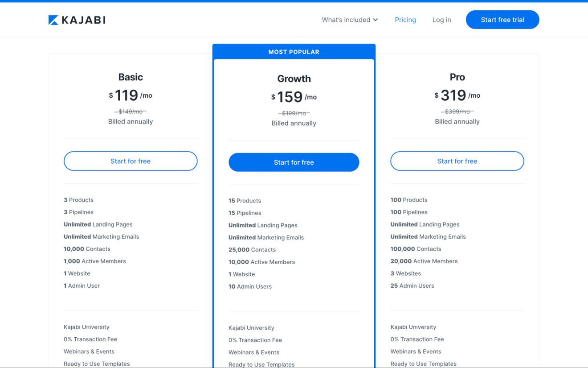This screenshot has width=588, height=368.
Task: Click the struck-through $399/mo price
Action: (x=457, y=112)
